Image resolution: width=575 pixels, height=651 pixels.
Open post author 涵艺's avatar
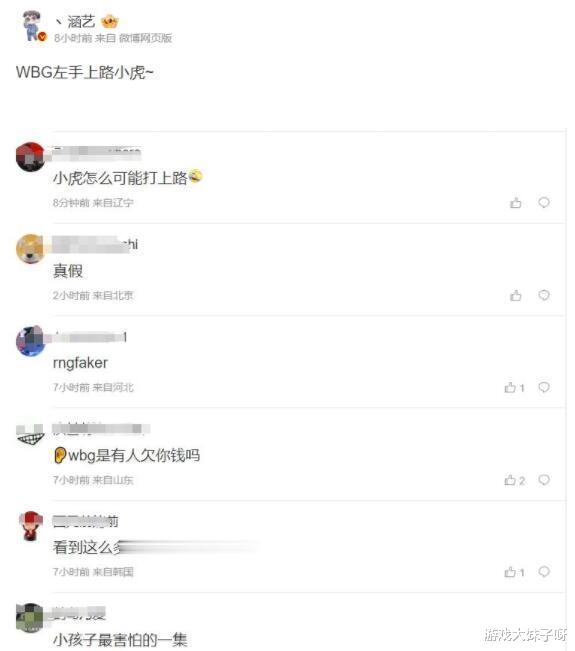pos(33,26)
